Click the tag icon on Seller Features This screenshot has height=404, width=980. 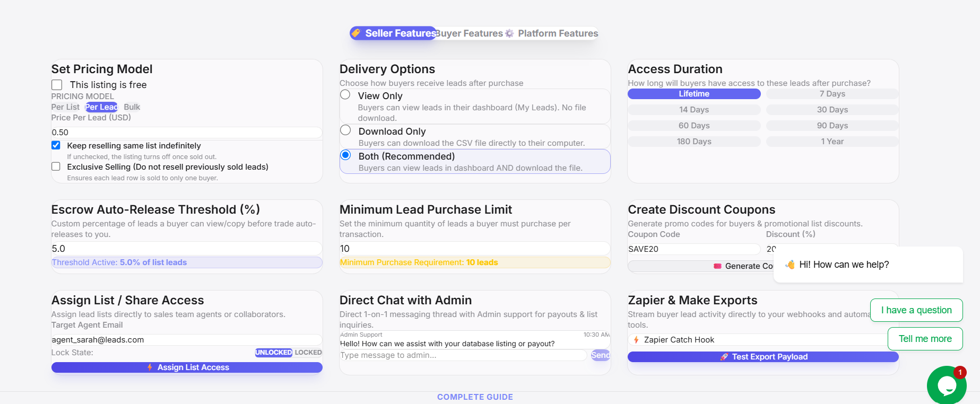coord(356,33)
